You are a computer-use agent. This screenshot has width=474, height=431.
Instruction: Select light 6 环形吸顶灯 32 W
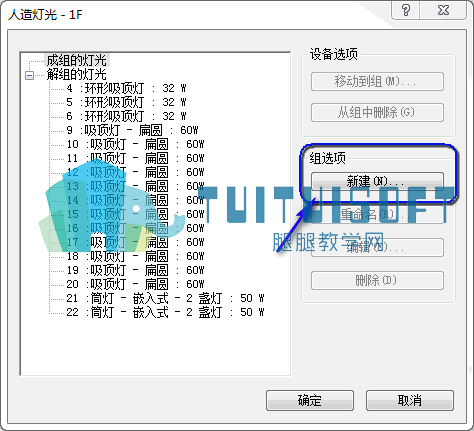pyautogui.click(x=126, y=116)
